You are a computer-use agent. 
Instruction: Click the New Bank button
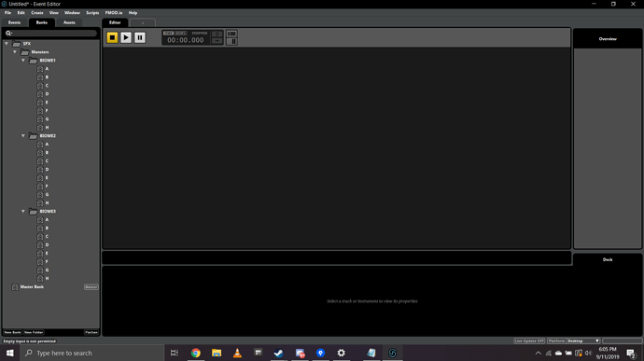pyautogui.click(x=12, y=332)
